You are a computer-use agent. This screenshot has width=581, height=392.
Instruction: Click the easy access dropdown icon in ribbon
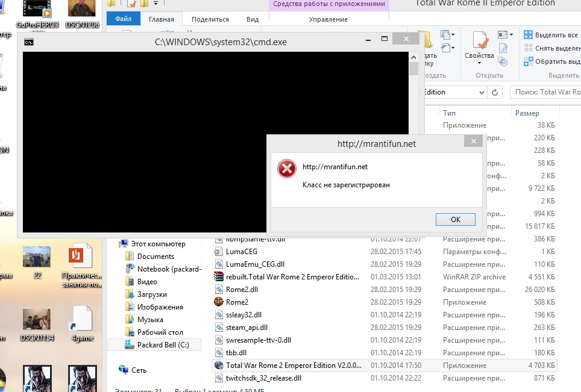[x=447, y=48]
